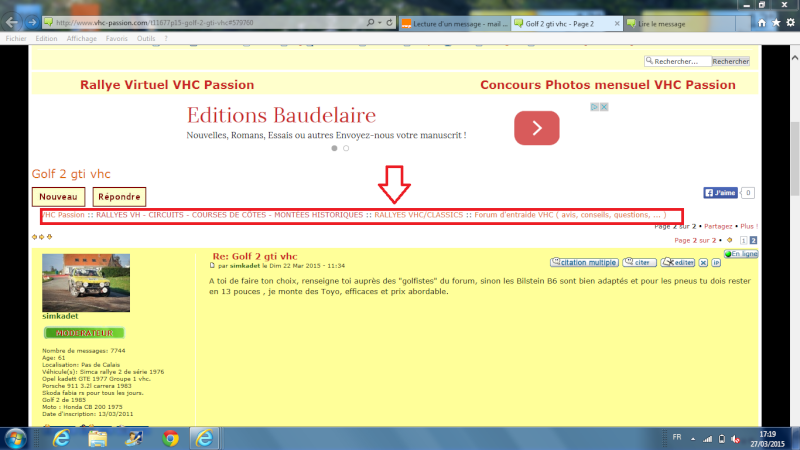Screen dimensions: 800x450
Task: Click the address bar search magnifier icon
Action: click(x=370, y=22)
